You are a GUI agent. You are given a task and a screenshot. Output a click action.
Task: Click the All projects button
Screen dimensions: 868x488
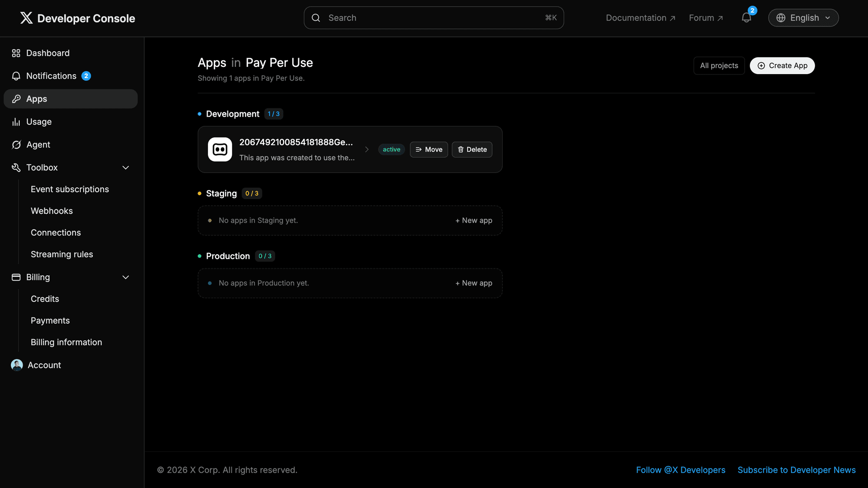(719, 66)
